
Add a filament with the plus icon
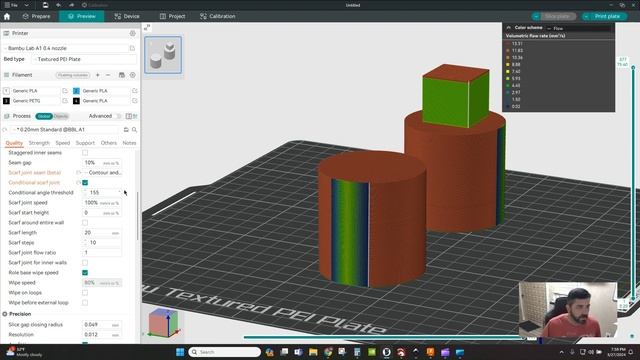click(98, 75)
